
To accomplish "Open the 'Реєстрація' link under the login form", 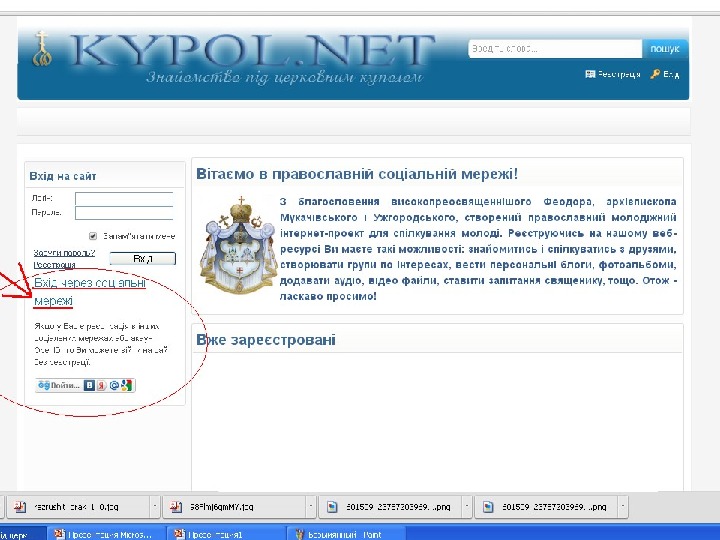I will (54, 265).
